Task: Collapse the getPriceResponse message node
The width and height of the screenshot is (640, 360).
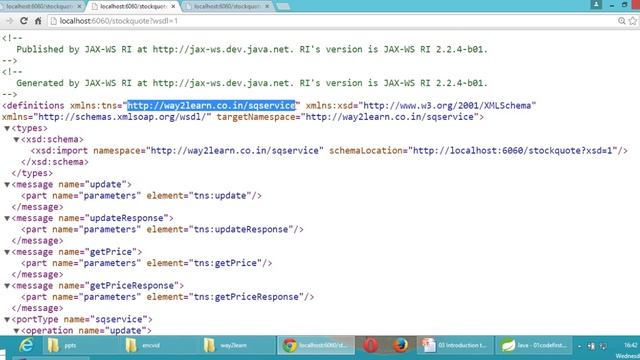Action: 7,286
